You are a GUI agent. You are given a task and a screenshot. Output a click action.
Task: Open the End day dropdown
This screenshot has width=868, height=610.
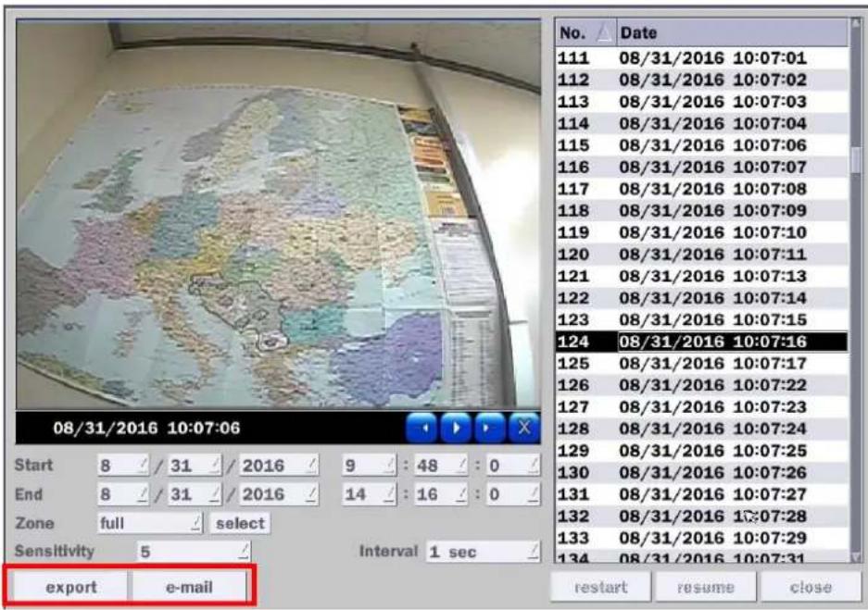(195, 494)
